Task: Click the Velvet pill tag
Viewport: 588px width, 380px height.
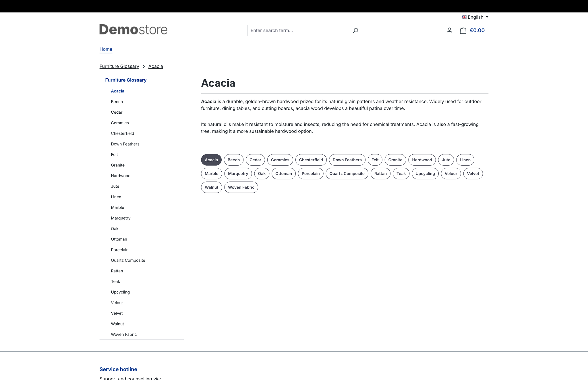Action: [x=473, y=174]
